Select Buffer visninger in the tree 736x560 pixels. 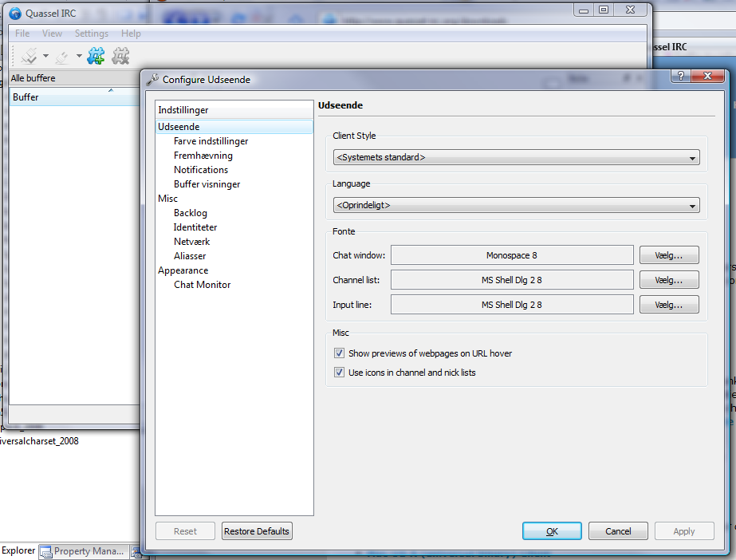coord(207,184)
